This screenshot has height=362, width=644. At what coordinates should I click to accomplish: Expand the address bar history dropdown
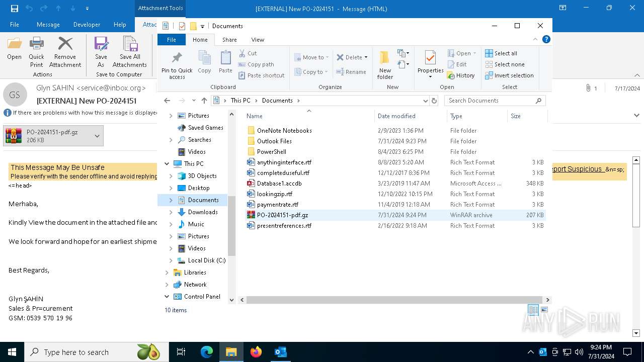click(426, 101)
